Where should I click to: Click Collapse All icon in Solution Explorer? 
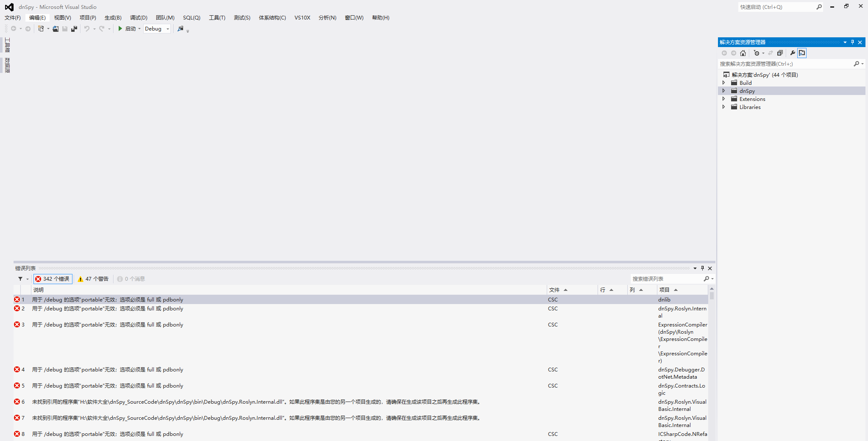point(780,53)
